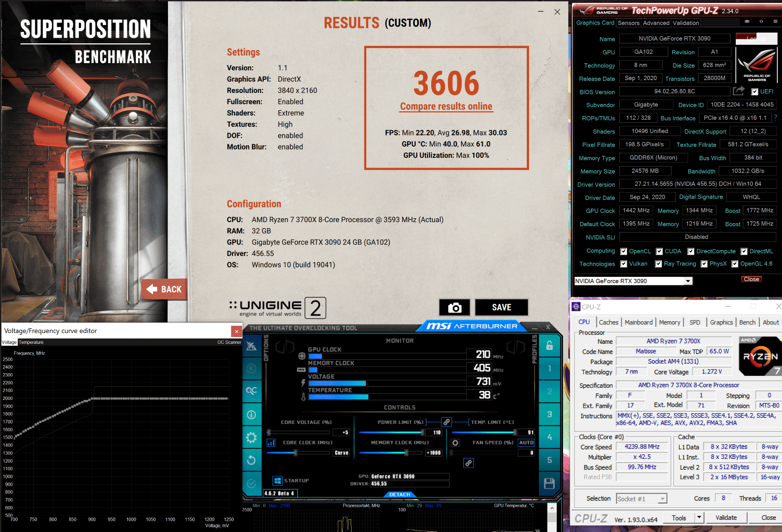Click the Lookup button in GPU-Z

coord(757,38)
